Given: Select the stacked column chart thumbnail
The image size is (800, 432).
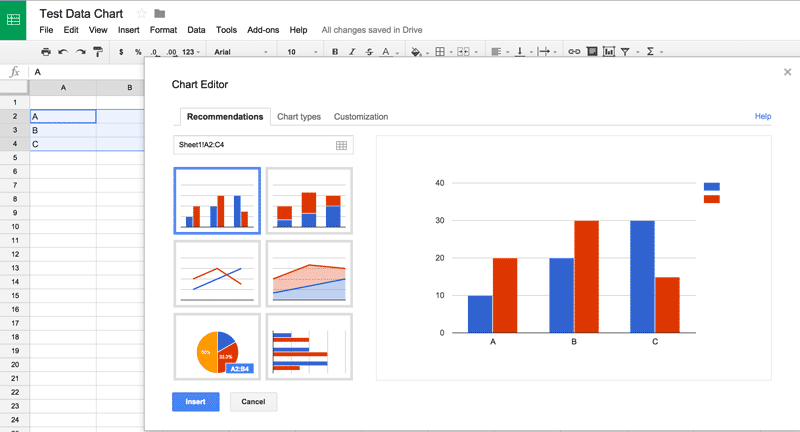Looking at the screenshot, I should tap(309, 201).
